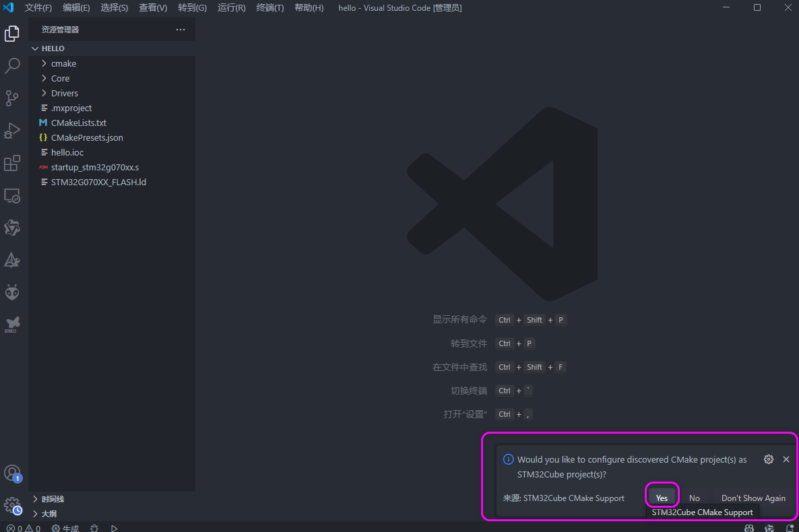
Task: Click Yes to configure STM32Cube project
Action: [x=662, y=498]
